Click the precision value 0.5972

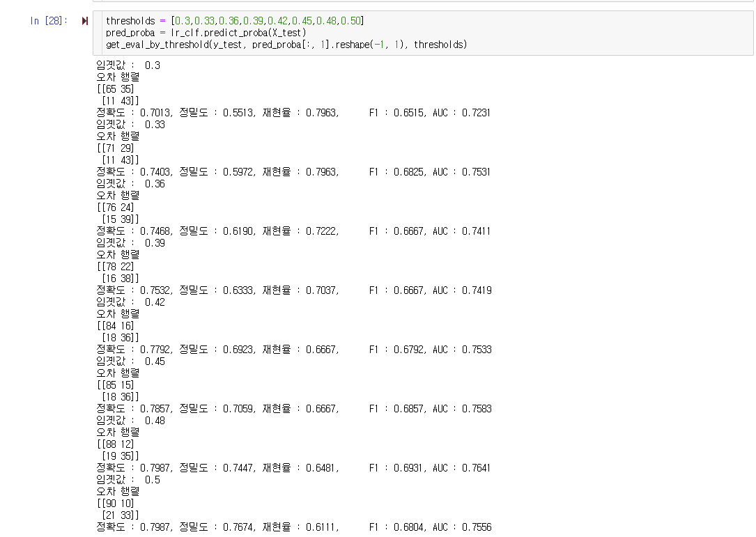(238, 172)
